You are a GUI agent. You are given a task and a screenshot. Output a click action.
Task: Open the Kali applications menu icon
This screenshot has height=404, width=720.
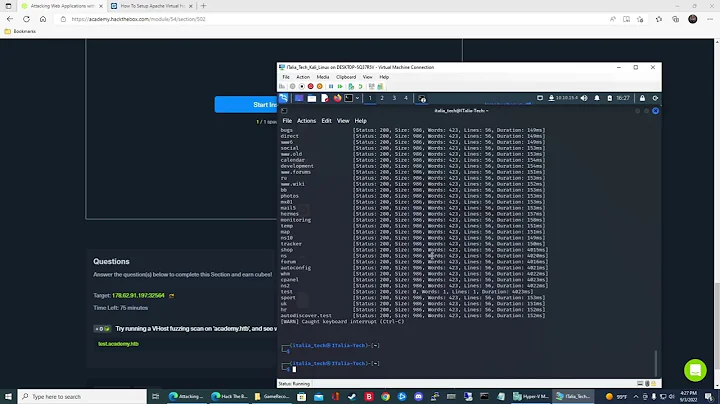click(284, 98)
